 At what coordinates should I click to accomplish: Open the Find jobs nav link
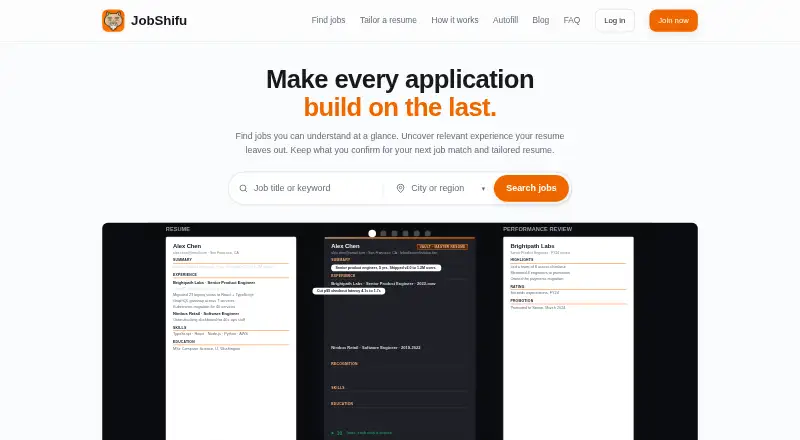328,20
